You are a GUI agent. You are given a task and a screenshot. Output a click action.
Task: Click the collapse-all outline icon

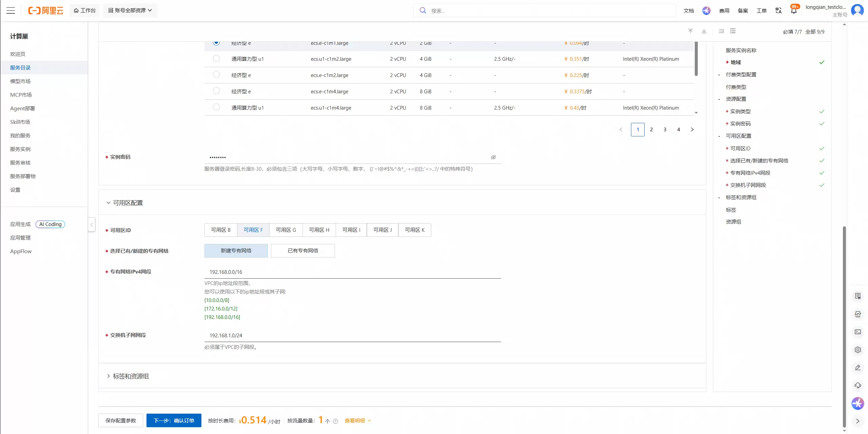click(x=722, y=31)
